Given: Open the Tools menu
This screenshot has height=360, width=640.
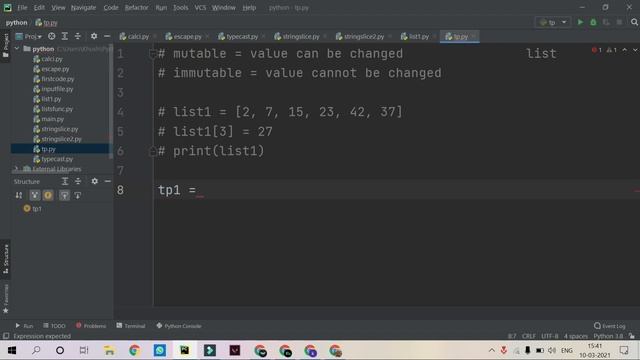Looking at the screenshot, I should tap(180, 7).
